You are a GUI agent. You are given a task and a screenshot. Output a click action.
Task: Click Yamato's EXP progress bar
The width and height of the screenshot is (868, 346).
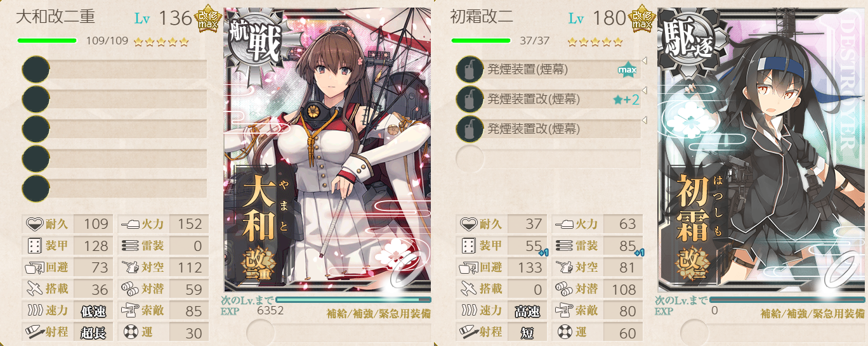[x=353, y=300]
